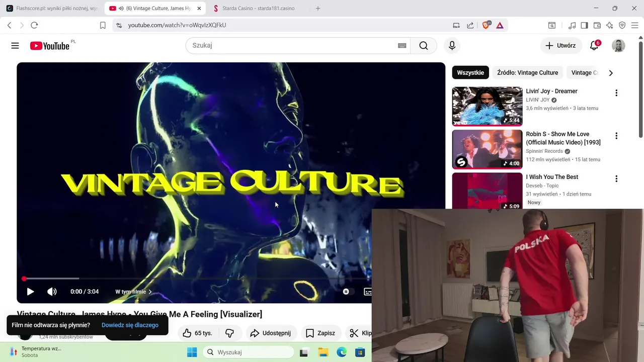
Task: Open options for Livin' Joy - Dreamer
Action: [616, 93]
